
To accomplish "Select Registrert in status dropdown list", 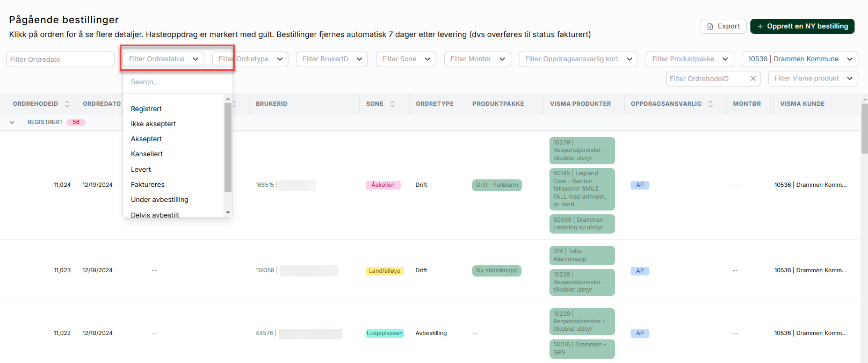I will pyautogui.click(x=146, y=109).
